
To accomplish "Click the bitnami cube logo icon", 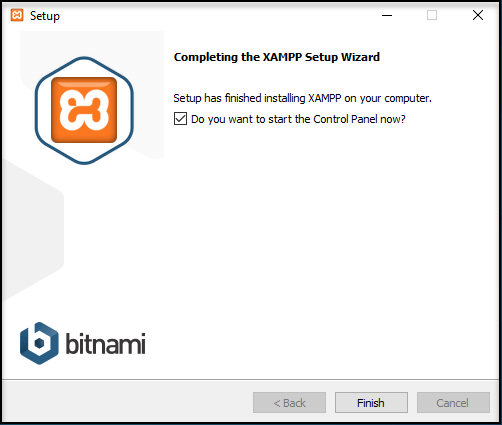I will pyautogui.click(x=39, y=343).
